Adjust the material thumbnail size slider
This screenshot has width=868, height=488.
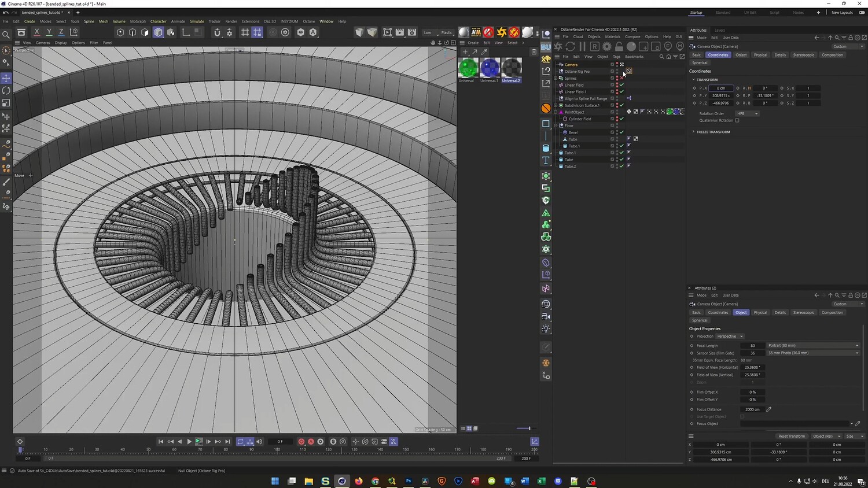(x=523, y=428)
